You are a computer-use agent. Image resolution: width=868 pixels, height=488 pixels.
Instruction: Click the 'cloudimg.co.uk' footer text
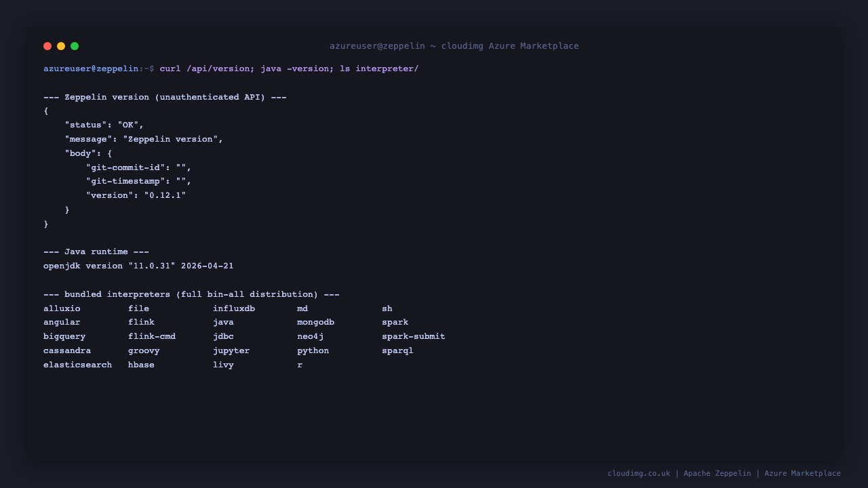point(639,473)
